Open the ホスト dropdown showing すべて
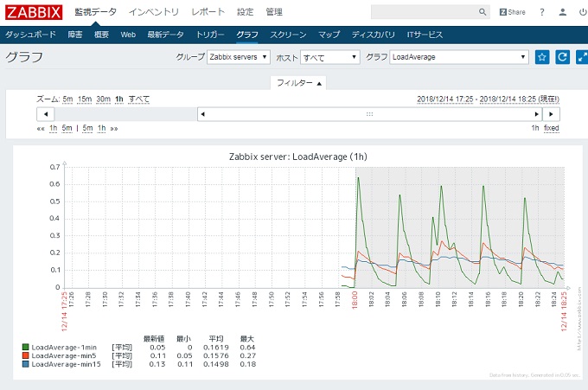 pyautogui.click(x=329, y=57)
